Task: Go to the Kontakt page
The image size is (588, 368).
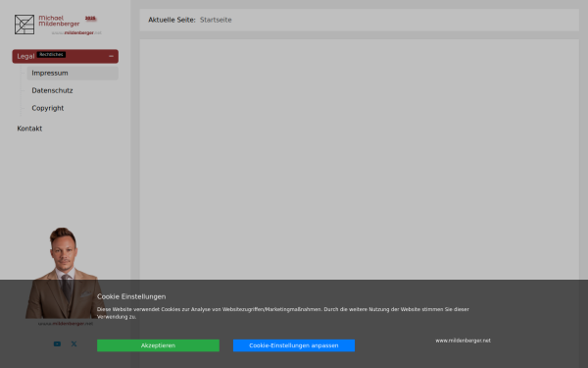Action: pos(29,129)
